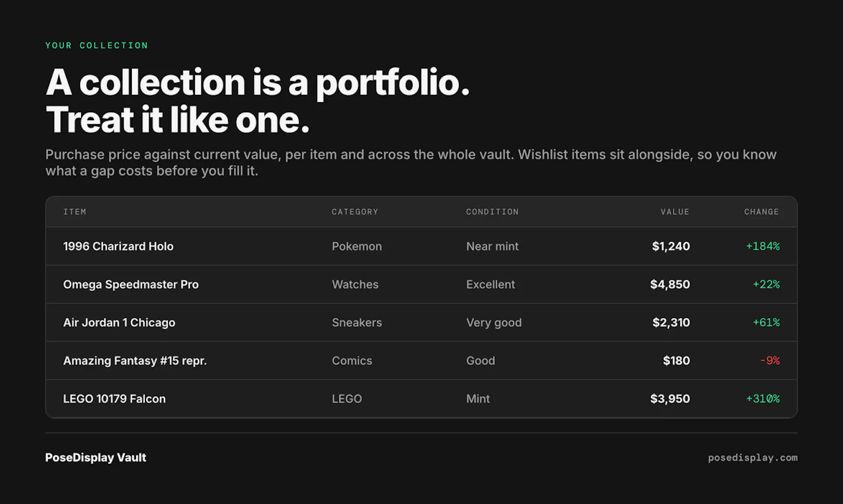The image size is (843, 504).
Task: Click the 'Treat it like one.' headline line
Action: click(178, 120)
